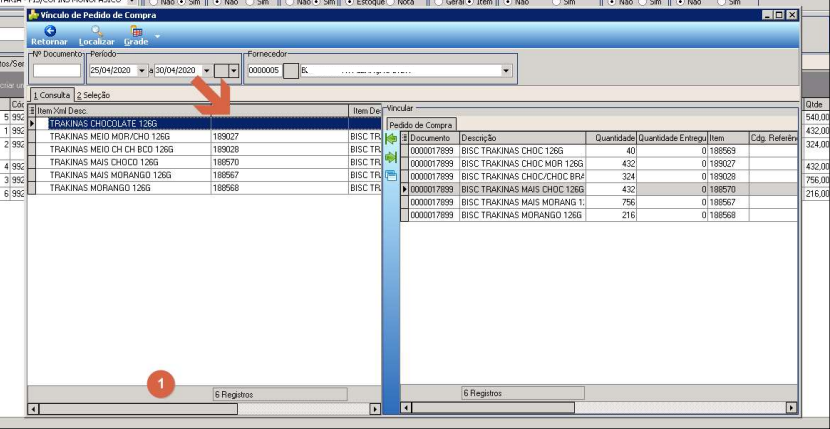The image size is (830, 429).
Task: Click the green left arrow link icon
Action: click(x=391, y=139)
